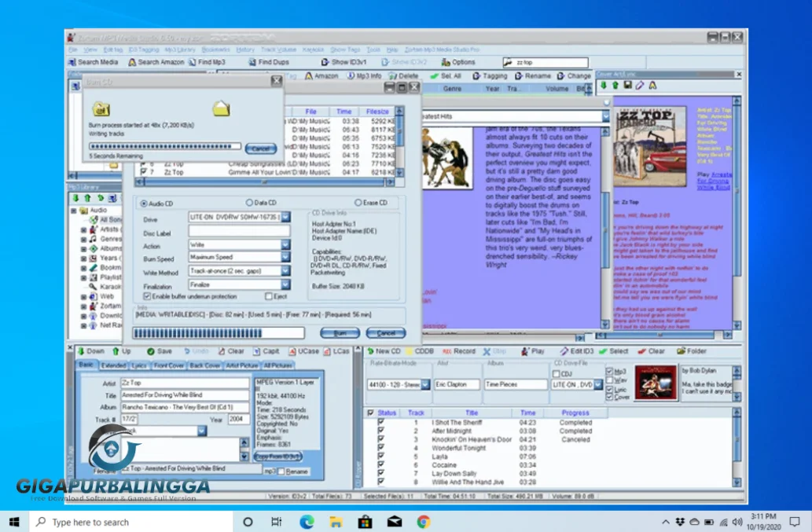This screenshot has height=532, width=812.
Task: Open Microsoft Edge from the taskbar
Action: click(x=307, y=522)
